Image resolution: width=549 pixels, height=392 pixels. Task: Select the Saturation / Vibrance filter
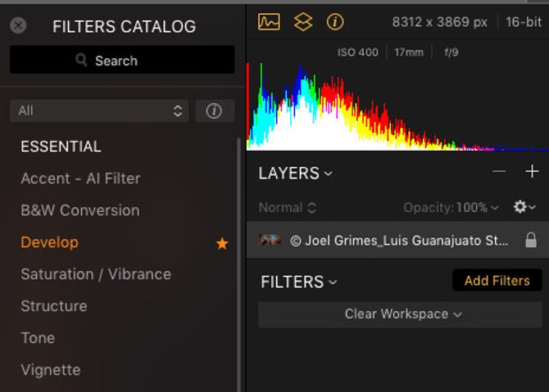pos(96,274)
